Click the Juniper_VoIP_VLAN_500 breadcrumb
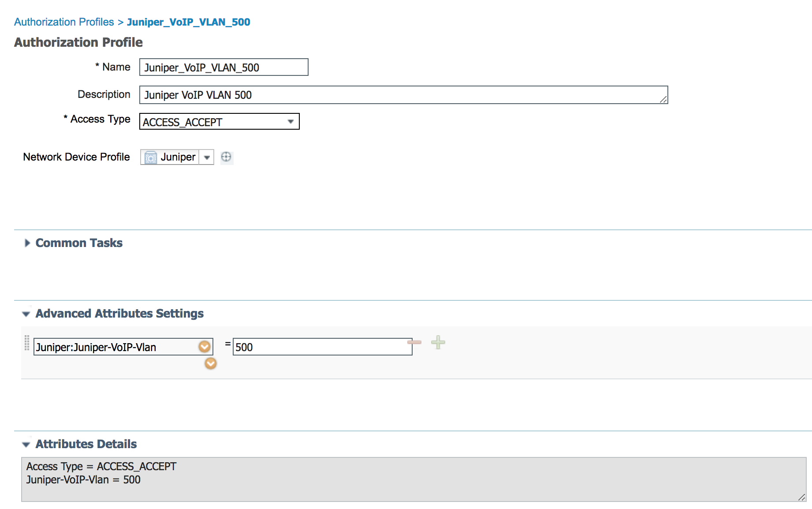Viewport: 812px width, 509px height. 188,22
